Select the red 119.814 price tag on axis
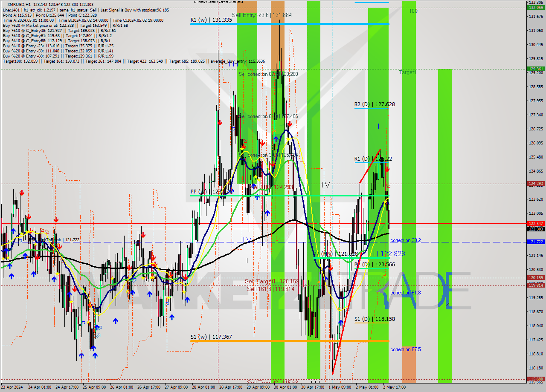 [x=535, y=285]
